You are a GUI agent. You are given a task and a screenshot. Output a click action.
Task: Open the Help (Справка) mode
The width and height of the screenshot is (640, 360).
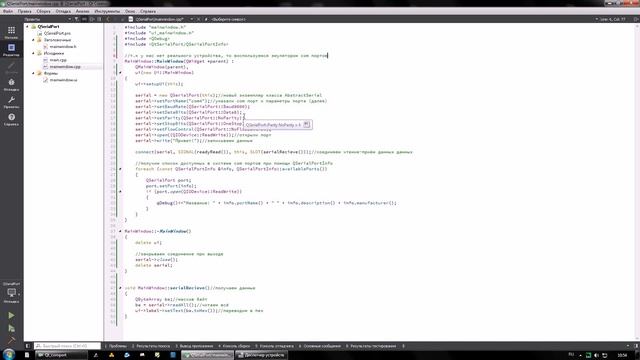[11, 119]
